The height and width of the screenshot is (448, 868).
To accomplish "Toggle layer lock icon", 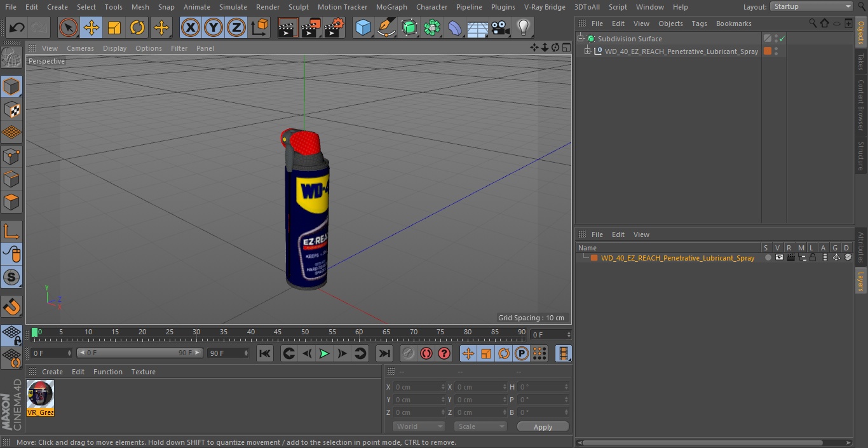I will 813,258.
